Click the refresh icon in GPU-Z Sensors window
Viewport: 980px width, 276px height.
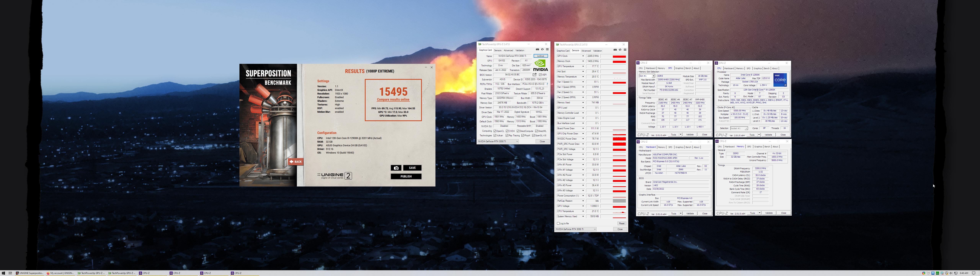(x=620, y=50)
